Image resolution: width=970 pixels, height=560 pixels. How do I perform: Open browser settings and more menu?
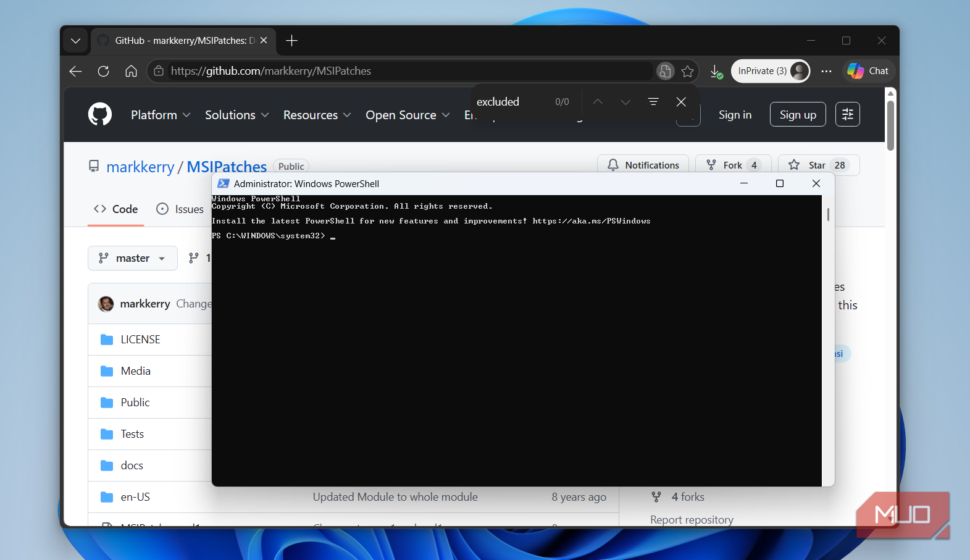pos(826,71)
